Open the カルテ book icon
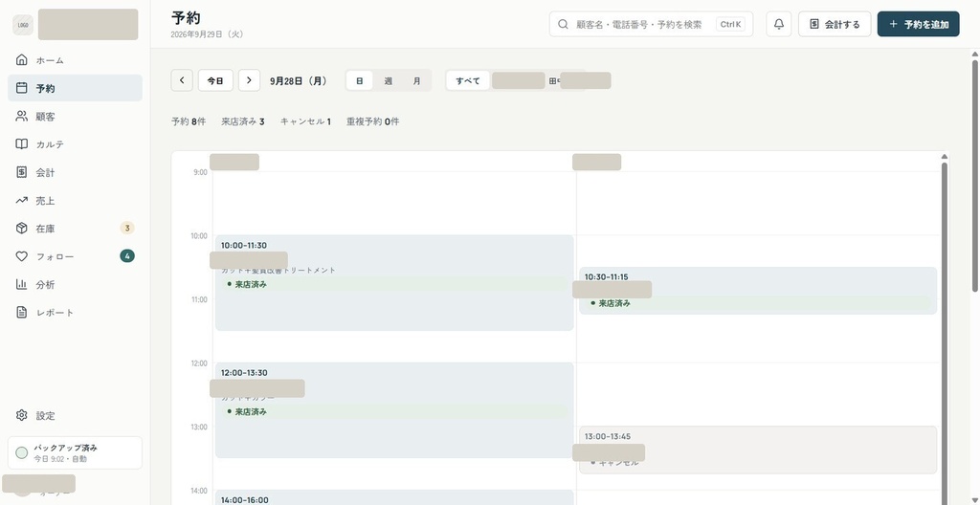 [x=22, y=144]
